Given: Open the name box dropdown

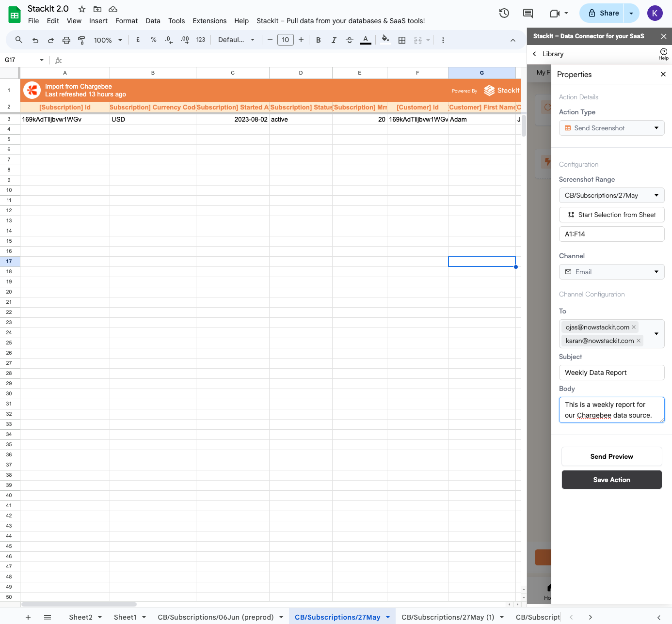Looking at the screenshot, I should coord(42,60).
